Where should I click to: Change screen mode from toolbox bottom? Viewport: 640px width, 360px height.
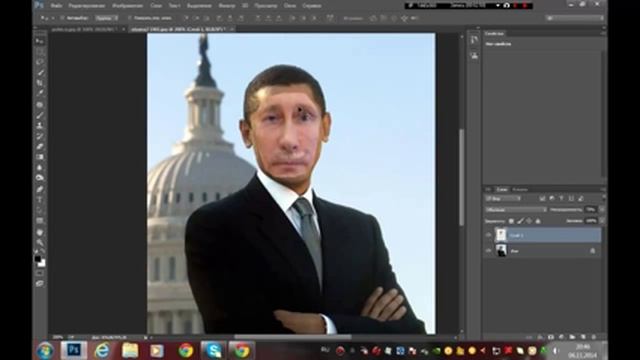[x=40, y=283]
